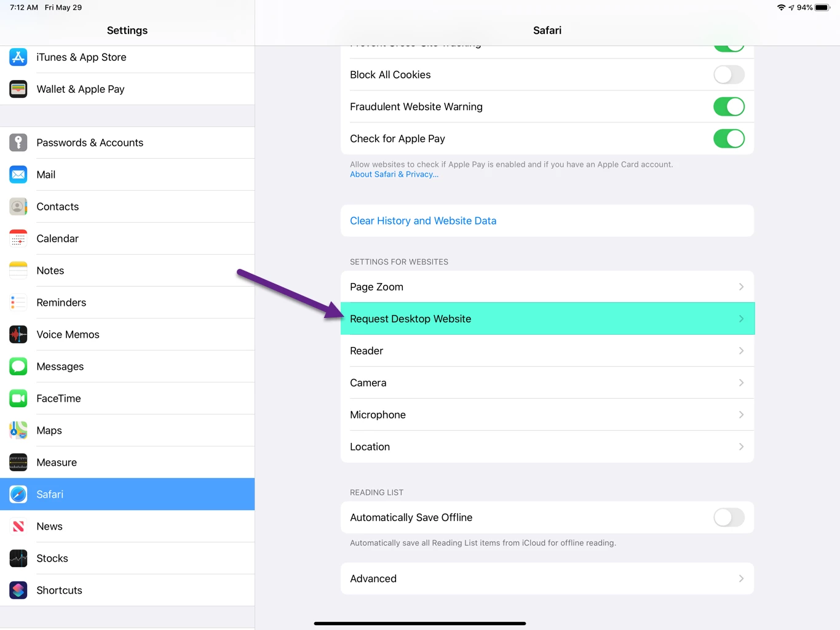840x630 pixels.
Task: Tap the Wallet & Apple Pay icon
Action: [18, 89]
